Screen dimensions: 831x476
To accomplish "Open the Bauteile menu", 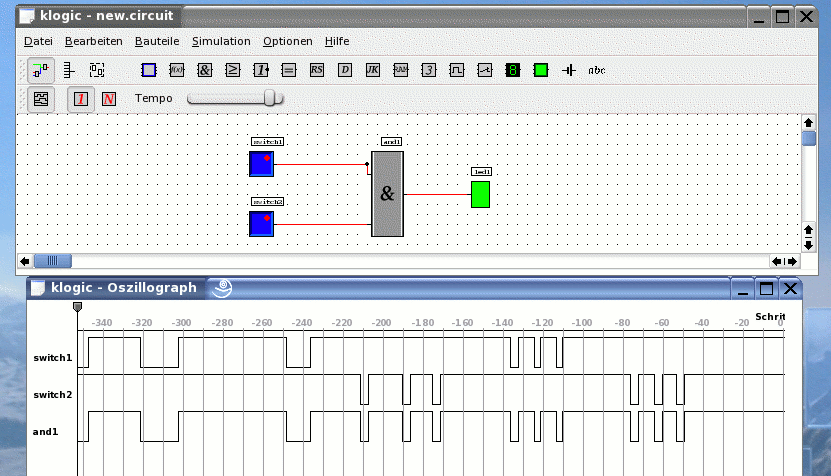I will [157, 41].
